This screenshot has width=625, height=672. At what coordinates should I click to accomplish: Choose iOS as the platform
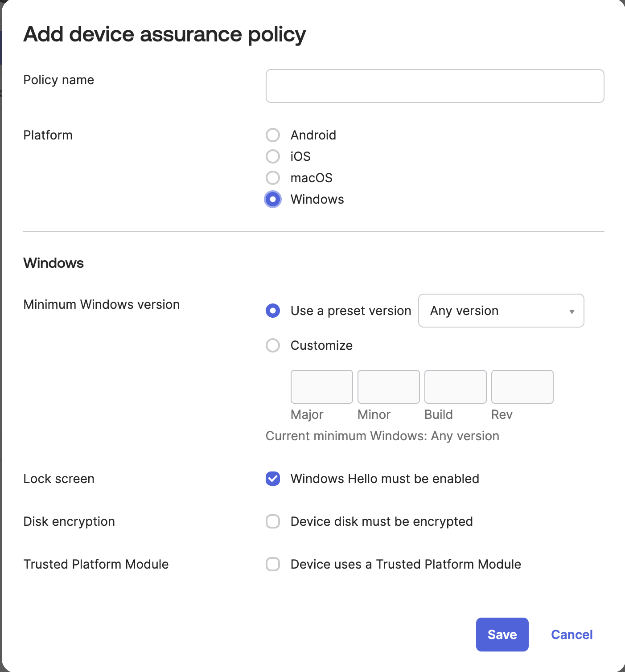(273, 156)
